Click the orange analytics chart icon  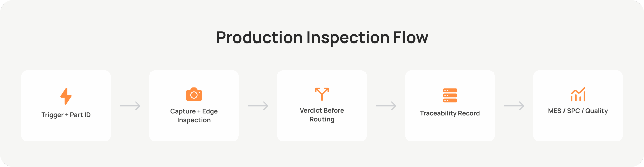[578, 94]
